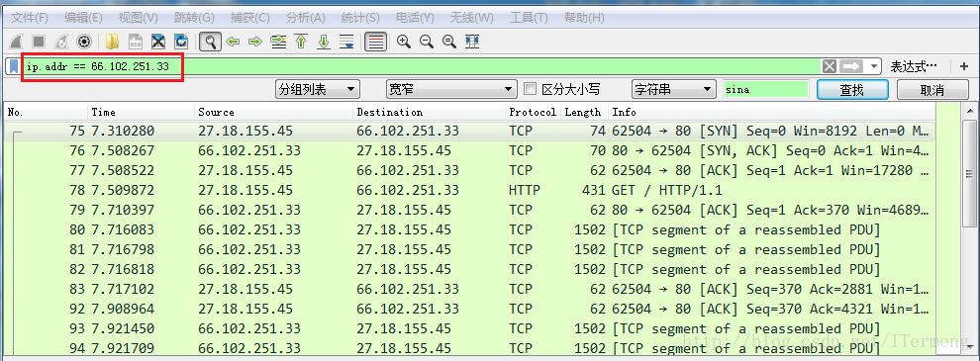This screenshot has width=980, height=361.
Task: Click the filter bookmark icon
Action: (x=13, y=66)
